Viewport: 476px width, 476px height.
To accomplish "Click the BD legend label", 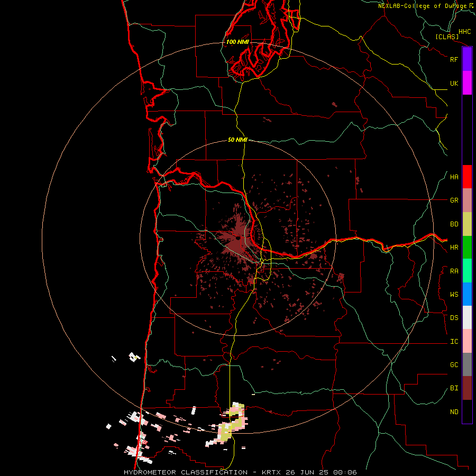I will click(454, 224).
